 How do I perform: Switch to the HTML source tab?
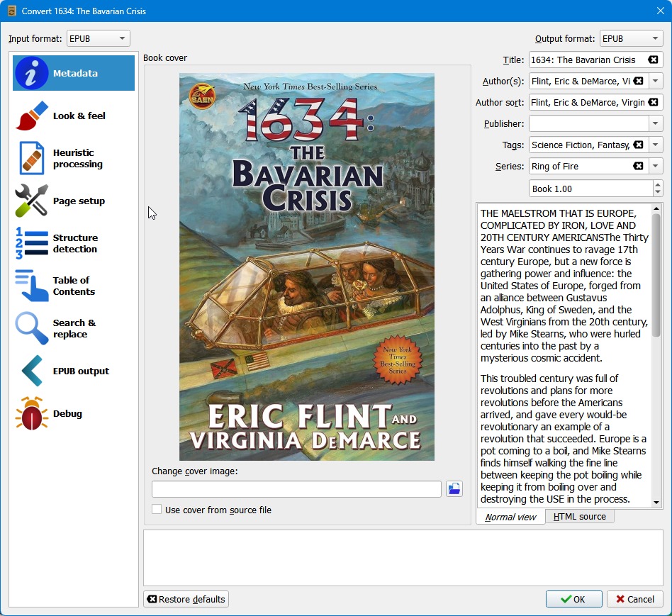pos(579,516)
